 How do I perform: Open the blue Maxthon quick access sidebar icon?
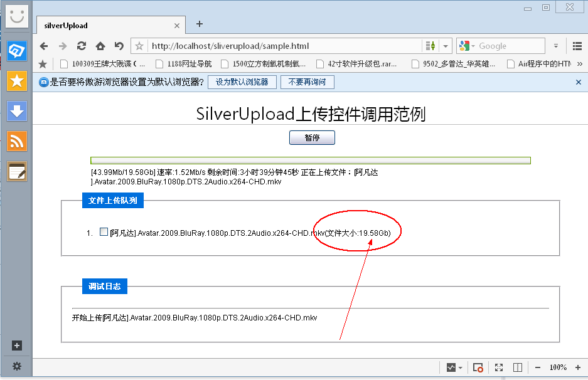pos(16,51)
